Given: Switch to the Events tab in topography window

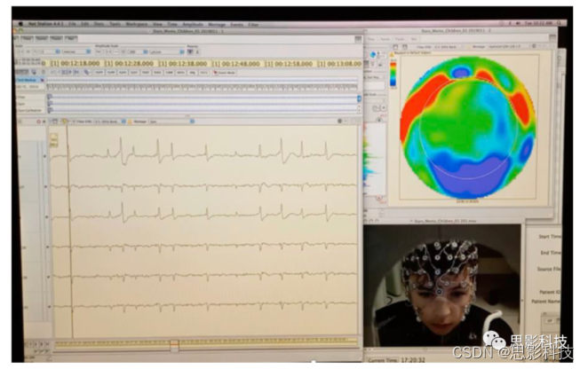Looking at the screenshot, I should tap(385, 39).
